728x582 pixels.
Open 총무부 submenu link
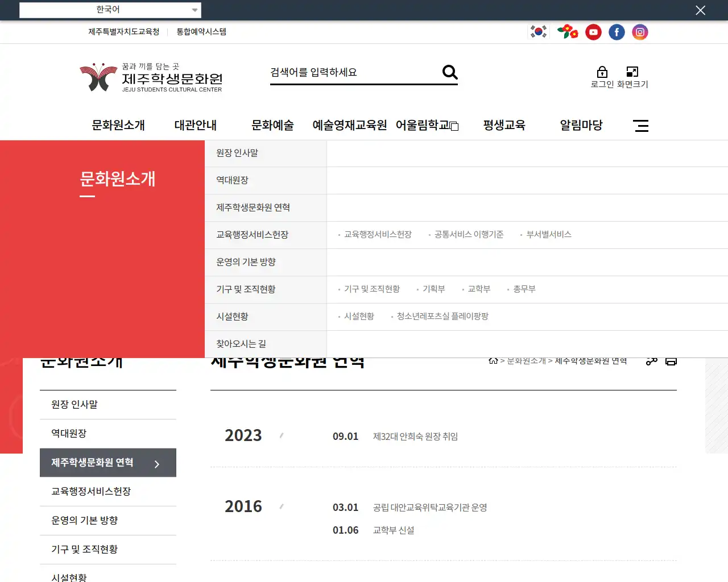click(x=524, y=289)
